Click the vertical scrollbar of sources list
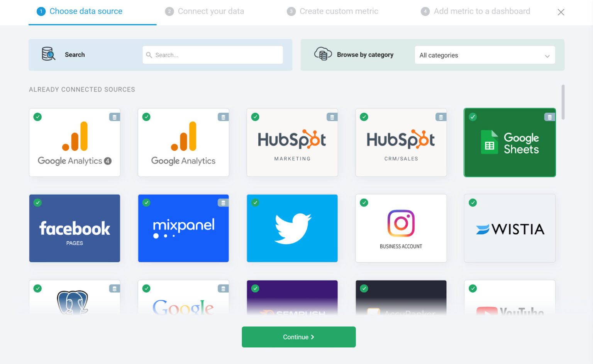 (x=563, y=102)
